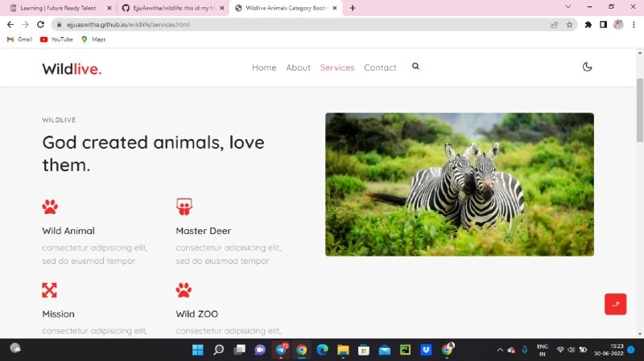Click the red scroll-to-top button
Viewport: 644px width, 361px height.
[615, 304]
